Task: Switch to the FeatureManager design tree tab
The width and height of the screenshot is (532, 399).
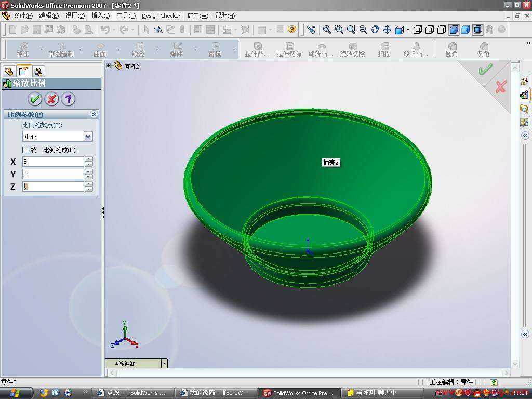Action: click(x=9, y=71)
